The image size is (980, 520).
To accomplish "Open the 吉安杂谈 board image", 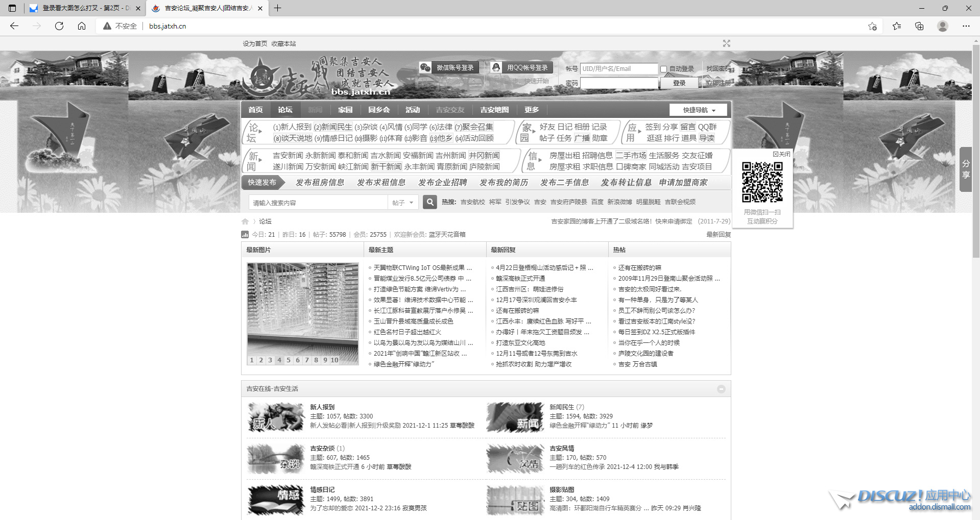I will coord(276,459).
